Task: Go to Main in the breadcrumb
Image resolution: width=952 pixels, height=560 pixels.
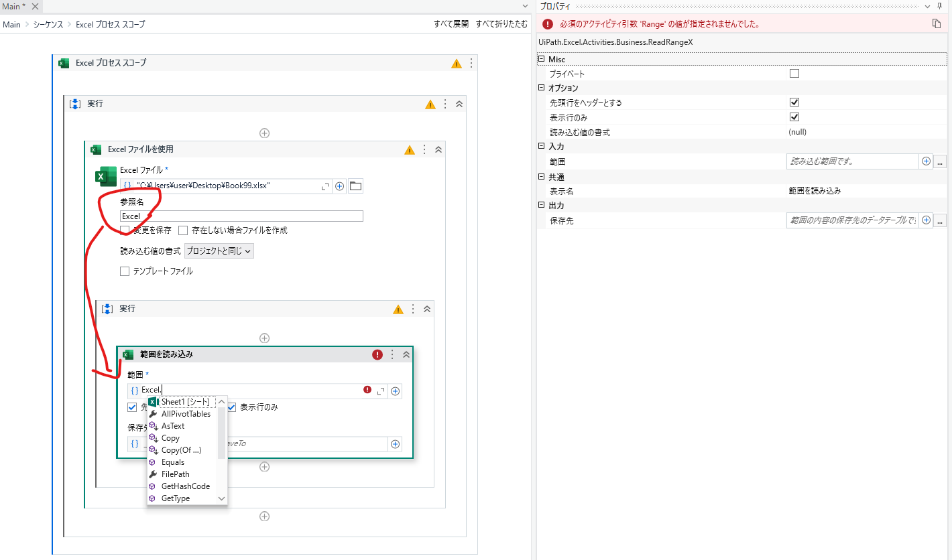Action: pyautogui.click(x=11, y=24)
